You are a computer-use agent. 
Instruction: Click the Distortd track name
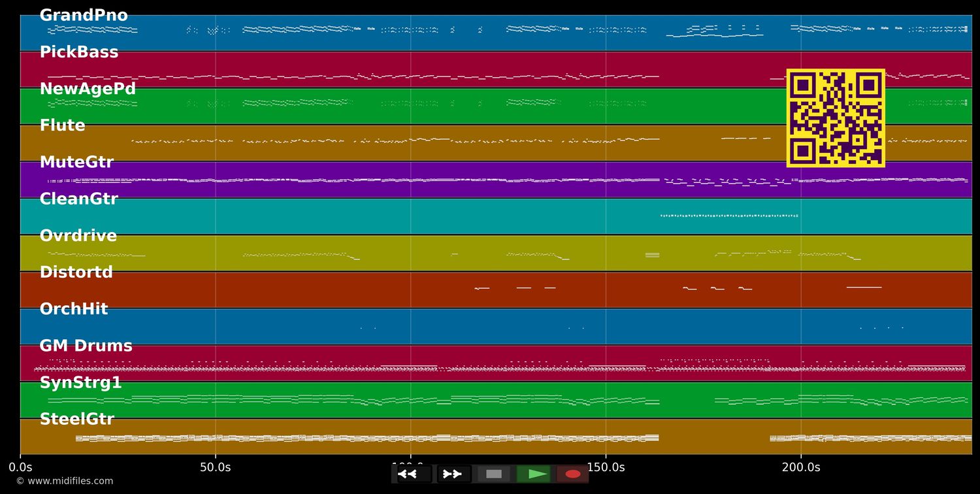76,272
